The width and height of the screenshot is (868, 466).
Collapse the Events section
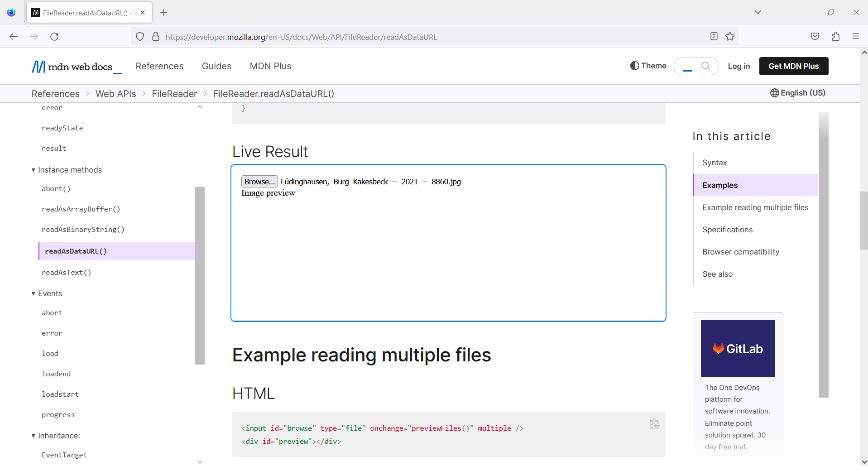(x=33, y=293)
